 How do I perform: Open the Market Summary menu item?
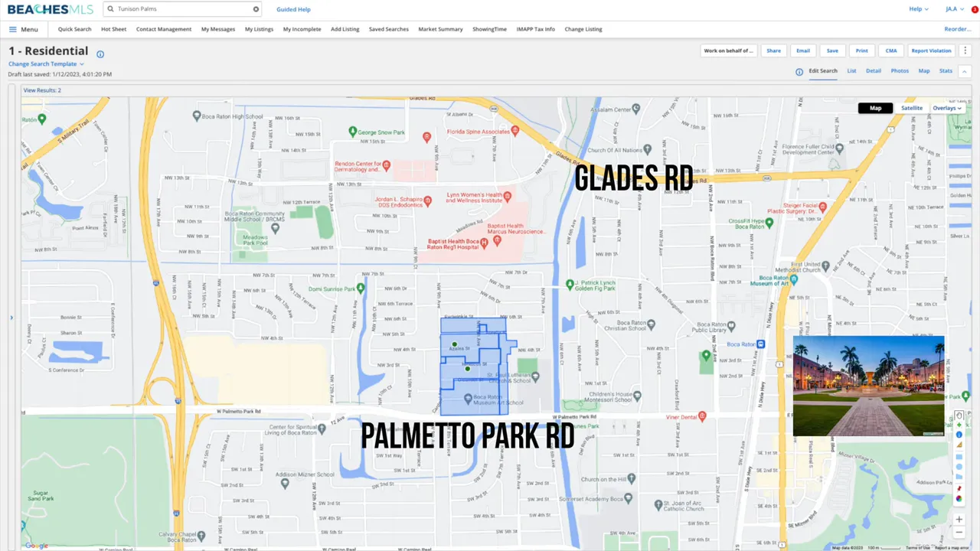pos(440,29)
